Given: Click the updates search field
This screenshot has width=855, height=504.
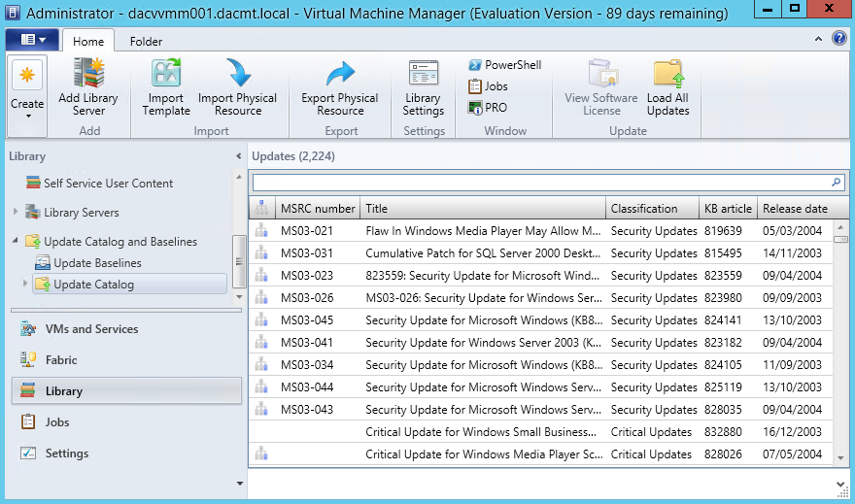Looking at the screenshot, I should coord(540,182).
